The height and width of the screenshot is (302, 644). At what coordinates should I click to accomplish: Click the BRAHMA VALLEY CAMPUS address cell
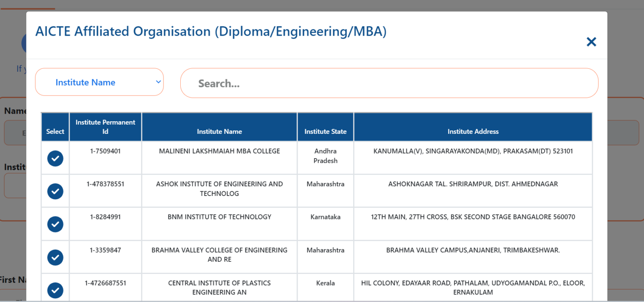point(473,250)
